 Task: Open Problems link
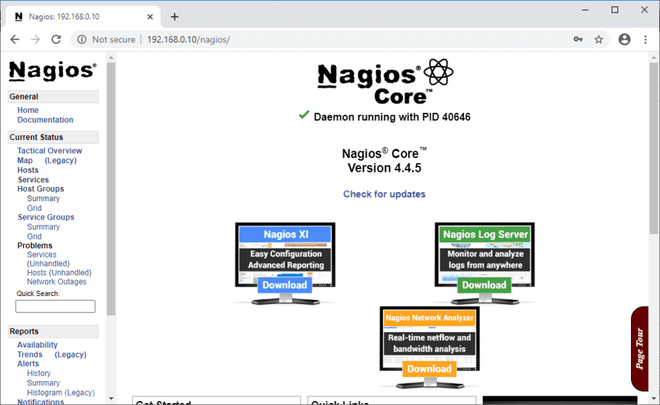(35, 245)
